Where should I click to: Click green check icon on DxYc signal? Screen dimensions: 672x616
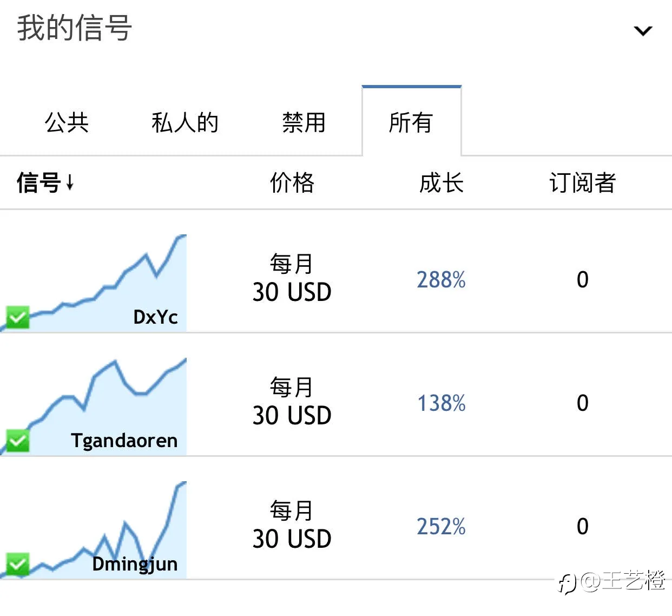click(17, 317)
